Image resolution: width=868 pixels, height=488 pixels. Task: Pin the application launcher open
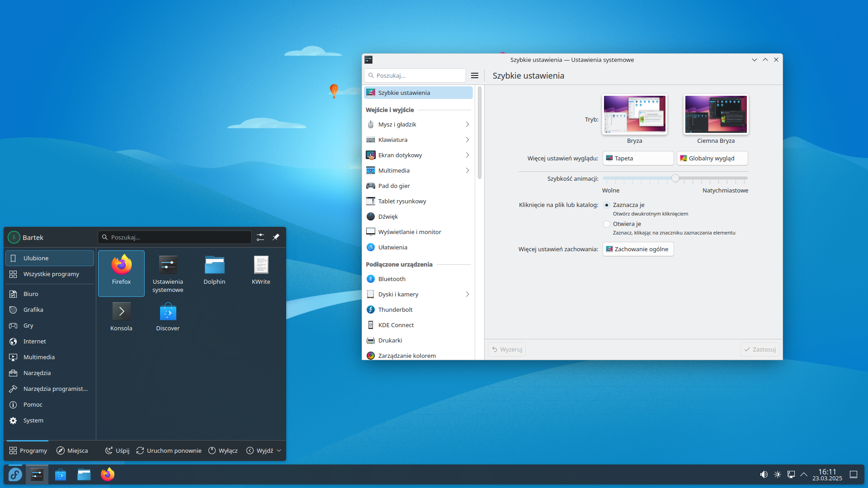coord(276,237)
